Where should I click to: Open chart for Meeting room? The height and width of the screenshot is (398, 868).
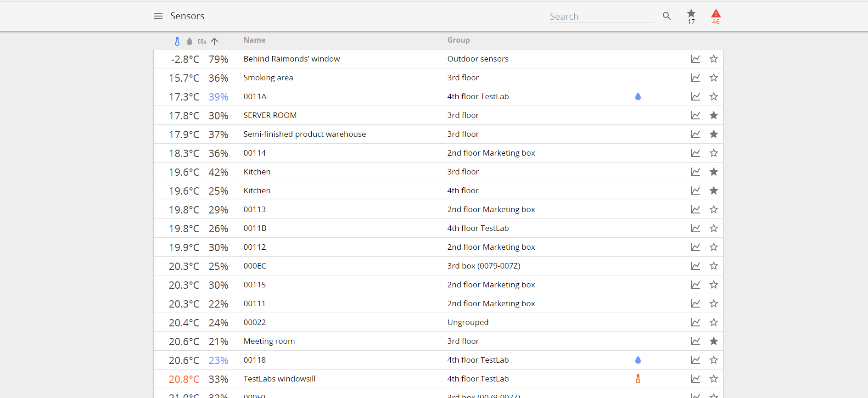(695, 341)
